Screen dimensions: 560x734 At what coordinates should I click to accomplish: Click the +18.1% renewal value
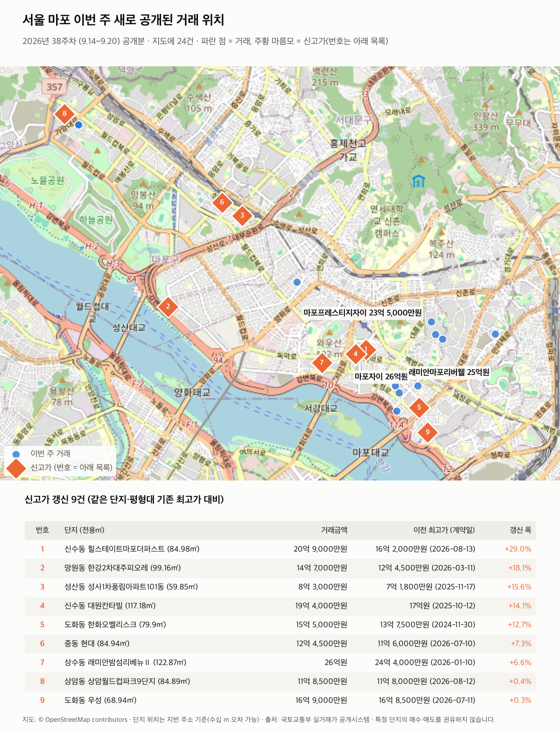click(x=520, y=568)
